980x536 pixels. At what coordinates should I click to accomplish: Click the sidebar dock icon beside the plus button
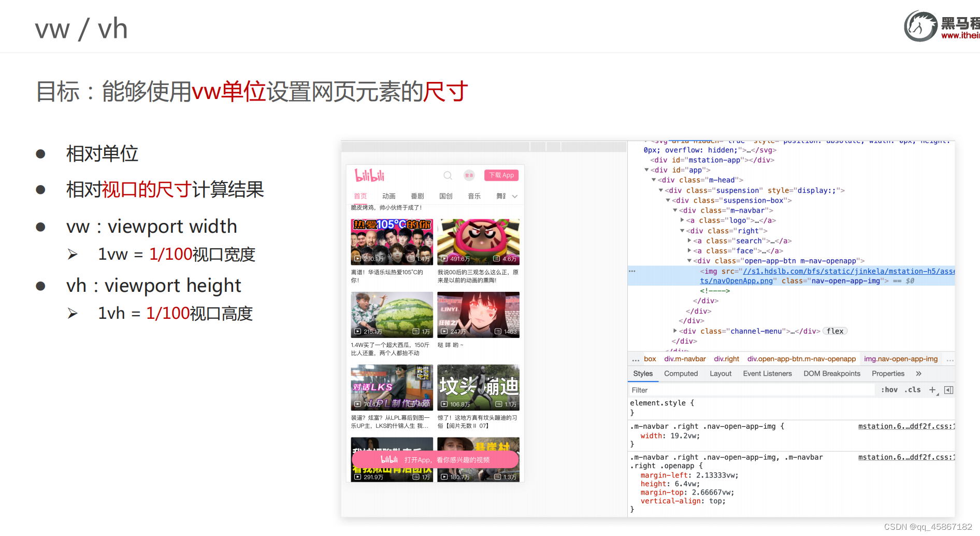tap(949, 389)
